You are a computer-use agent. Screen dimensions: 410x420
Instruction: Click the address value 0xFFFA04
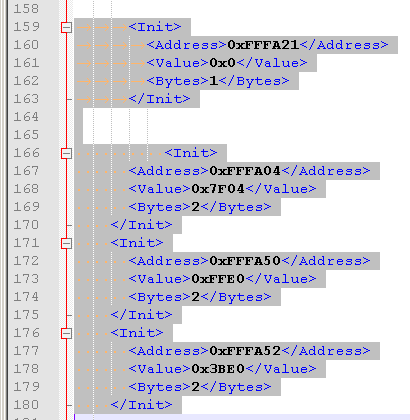[x=245, y=171]
